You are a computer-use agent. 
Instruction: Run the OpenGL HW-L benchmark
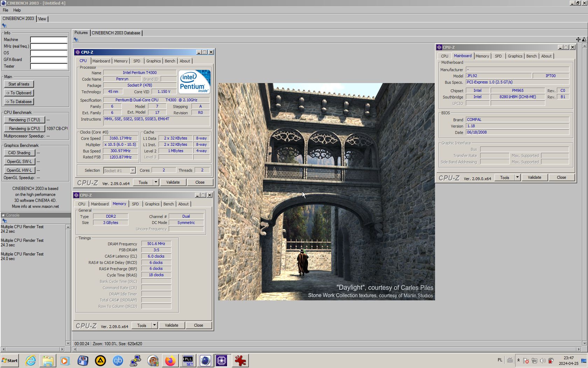tap(19, 170)
